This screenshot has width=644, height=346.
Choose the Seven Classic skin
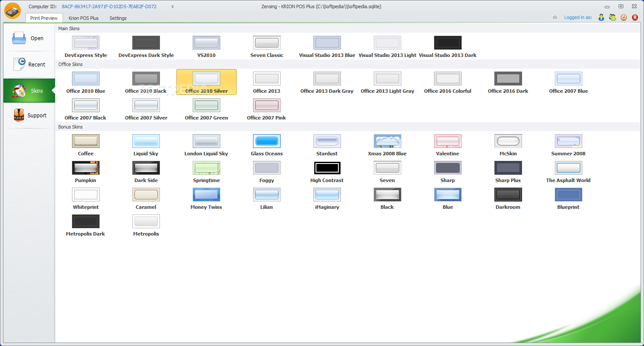coord(267,47)
